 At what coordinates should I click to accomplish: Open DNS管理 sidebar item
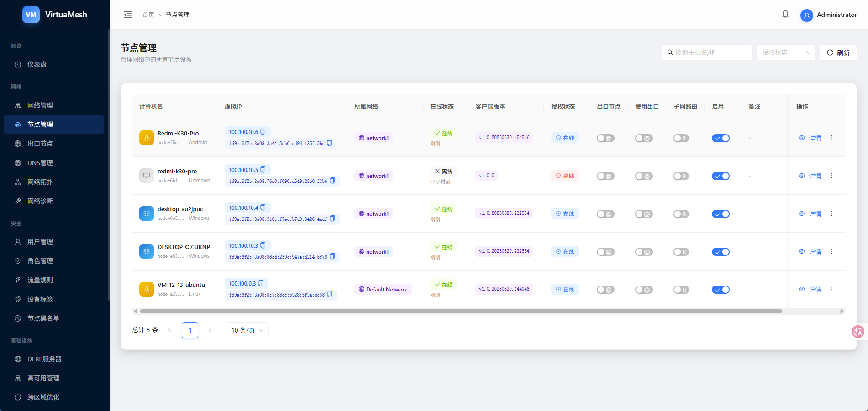54,163
